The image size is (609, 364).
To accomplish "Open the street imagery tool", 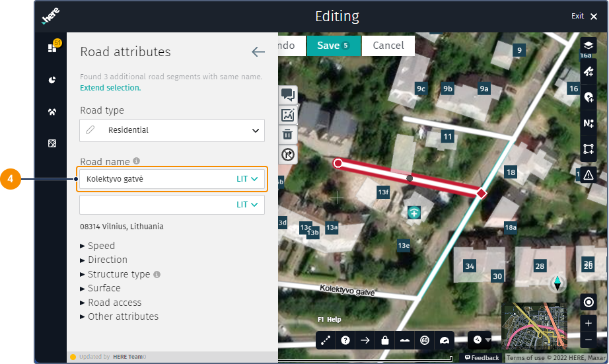I will [288, 115].
